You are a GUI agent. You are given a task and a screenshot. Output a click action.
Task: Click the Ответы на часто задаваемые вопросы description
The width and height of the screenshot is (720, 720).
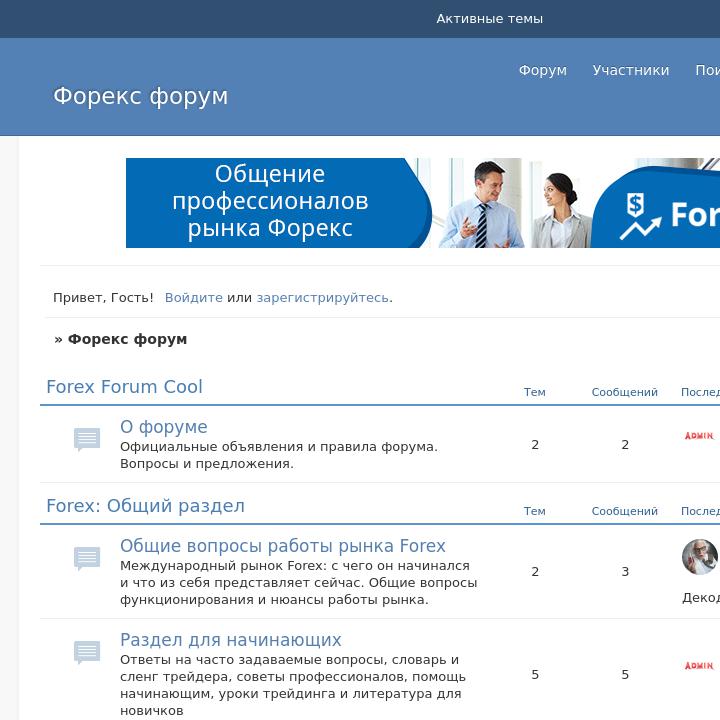pyautogui.click(x=292, y=685)
